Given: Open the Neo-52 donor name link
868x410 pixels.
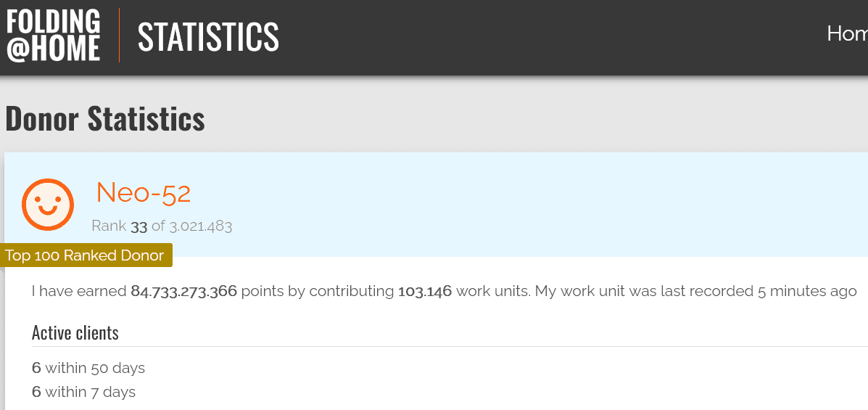Looking at the screenshot, I should click(x=144, y=193).
